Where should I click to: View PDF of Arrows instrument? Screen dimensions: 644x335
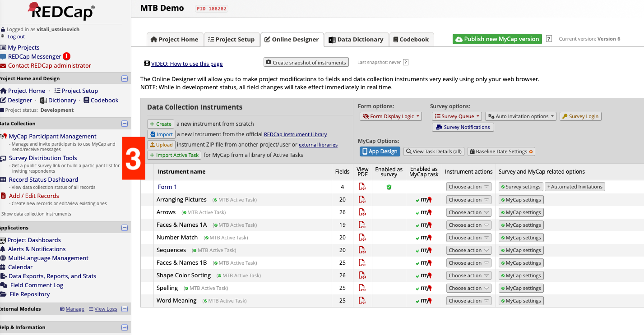tap(362, 212)
